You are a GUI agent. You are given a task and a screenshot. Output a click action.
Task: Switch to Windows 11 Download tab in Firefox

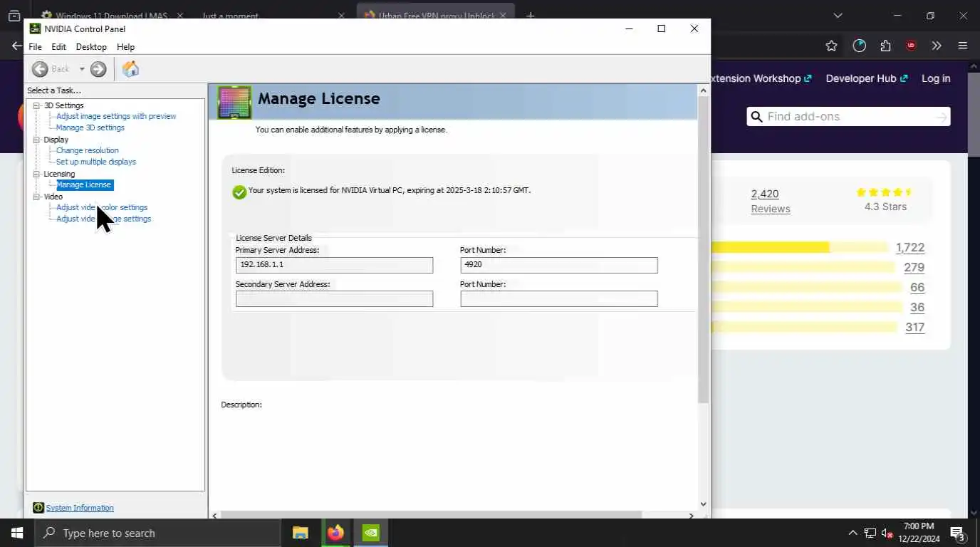113,15
